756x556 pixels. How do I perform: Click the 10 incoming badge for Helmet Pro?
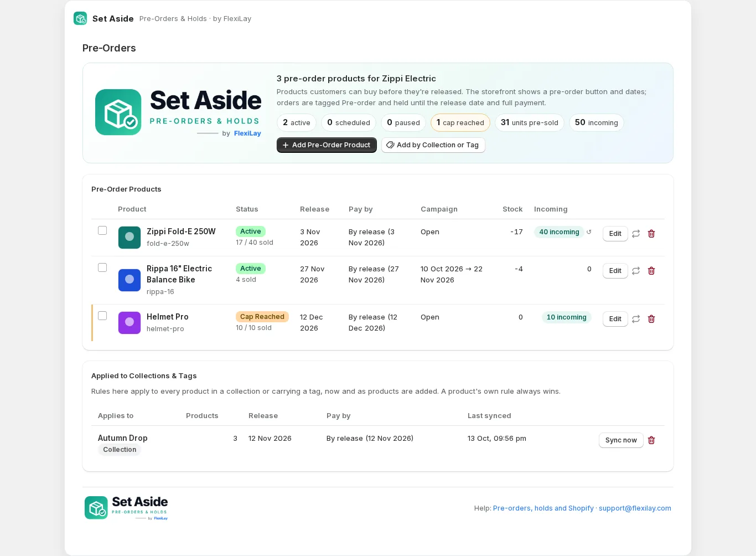point(567,317)
